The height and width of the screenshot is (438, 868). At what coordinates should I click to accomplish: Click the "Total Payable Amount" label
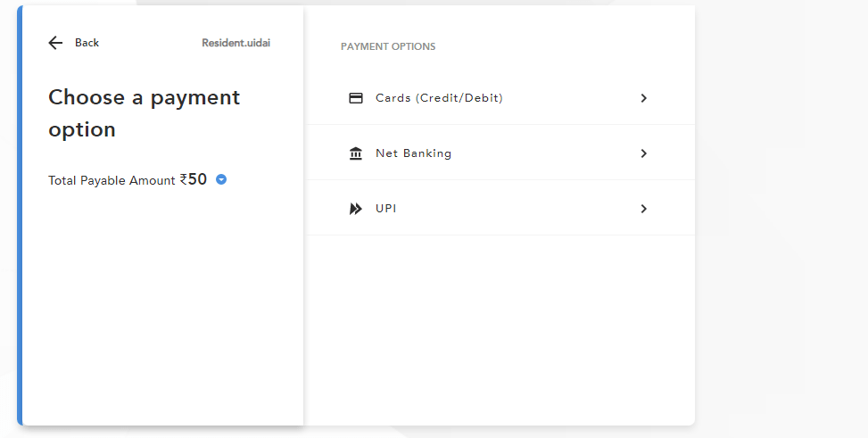pyautogui.click(x=112, y=180)
